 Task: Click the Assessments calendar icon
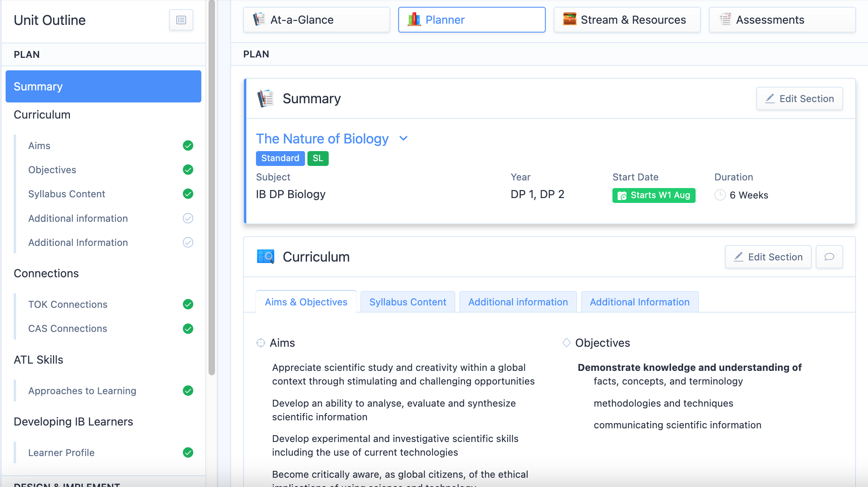pyautogui.click(x=725, y=19)
